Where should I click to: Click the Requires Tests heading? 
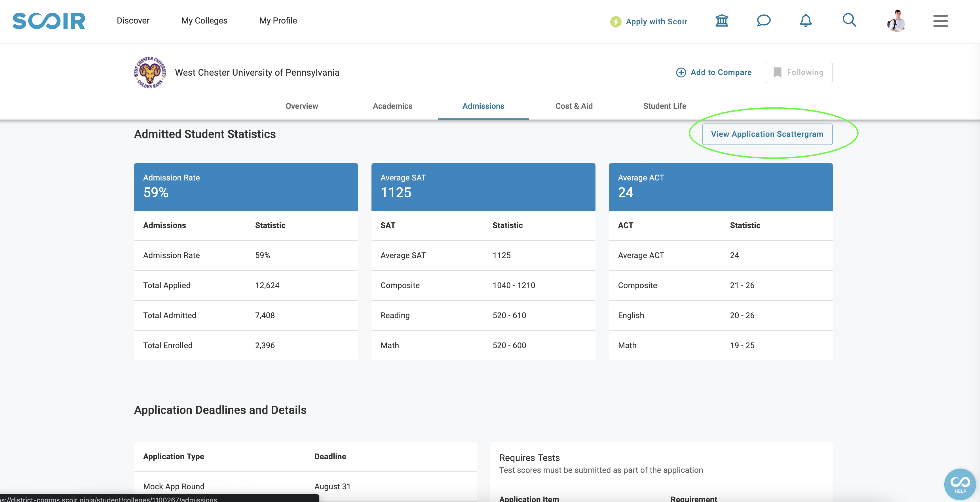point(529,458)
